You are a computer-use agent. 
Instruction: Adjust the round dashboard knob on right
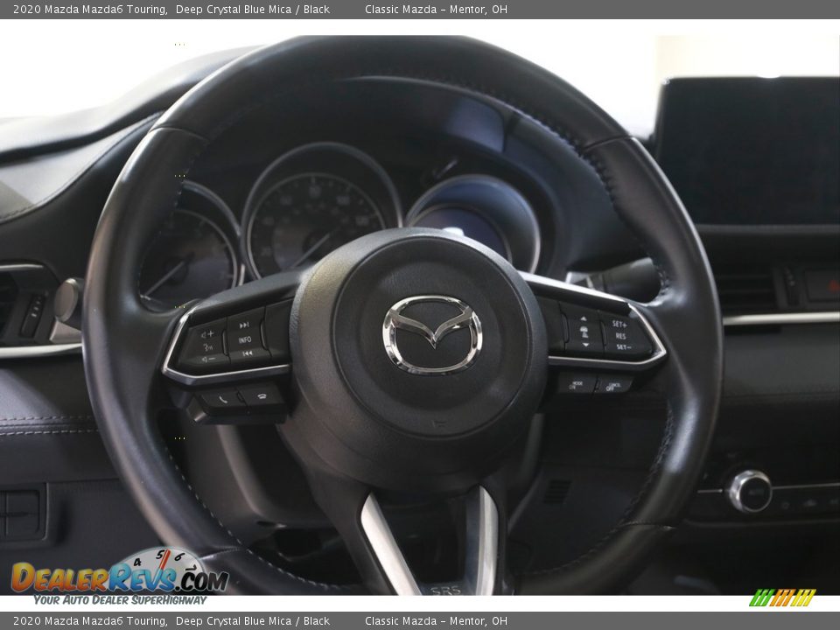tap(752, 493)
